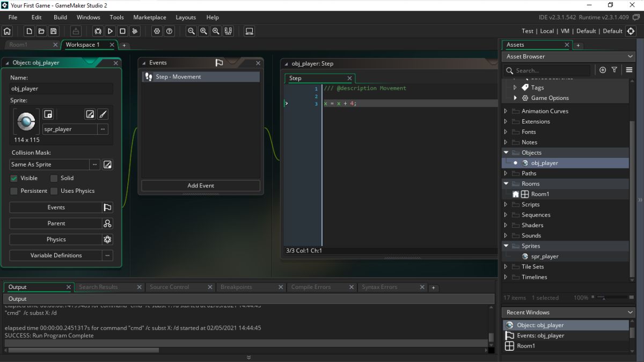Open Variable Definitions
This screenshot has width=644, height=362.
[56, 256]
